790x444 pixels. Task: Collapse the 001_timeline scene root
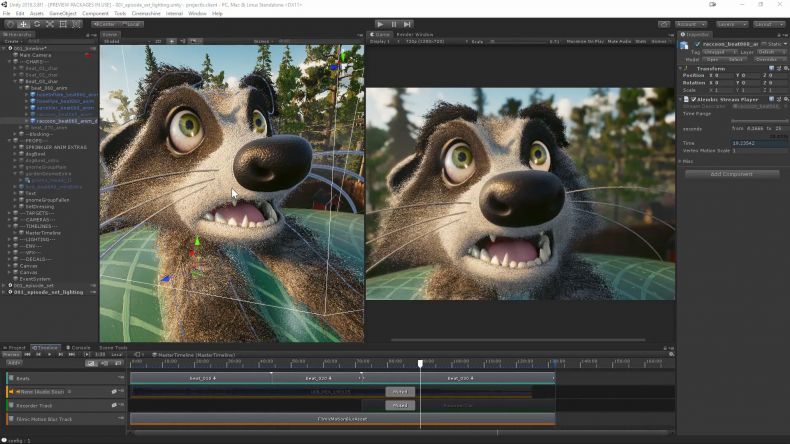(5, 48)
